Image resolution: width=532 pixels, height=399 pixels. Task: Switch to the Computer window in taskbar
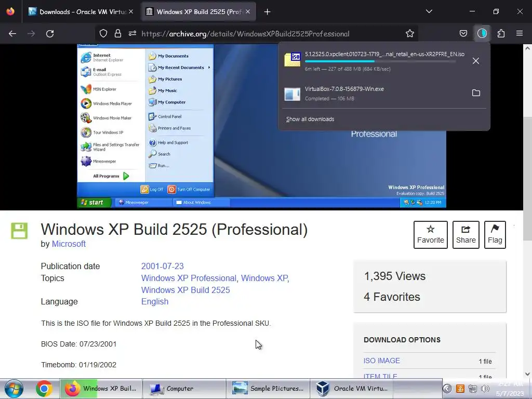pos(184,389)
